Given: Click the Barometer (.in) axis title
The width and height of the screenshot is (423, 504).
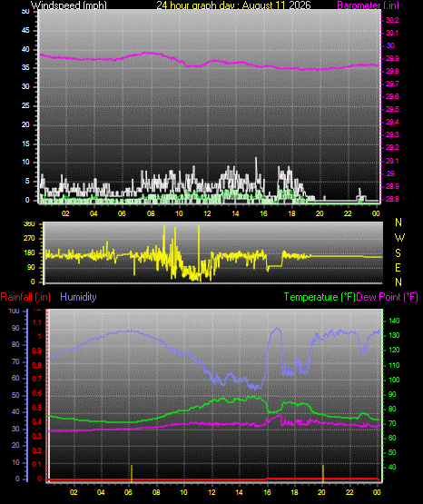Looking at the screenshot, I should [369, 5].
